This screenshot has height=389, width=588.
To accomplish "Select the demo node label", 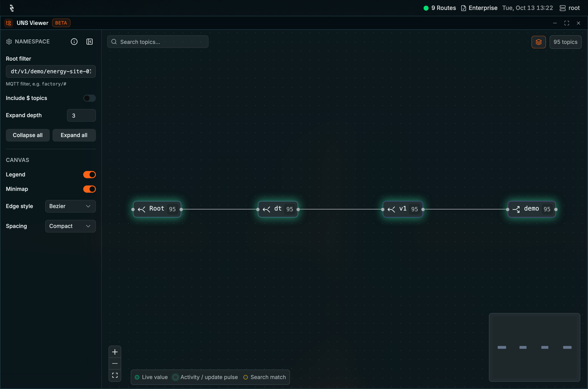I will pyautogui.click(x=531, y=209).
